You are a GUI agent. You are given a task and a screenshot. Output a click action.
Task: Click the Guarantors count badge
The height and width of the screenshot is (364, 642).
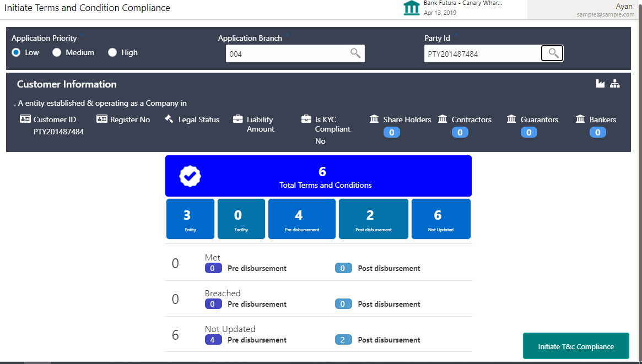[x=528, y=132]
